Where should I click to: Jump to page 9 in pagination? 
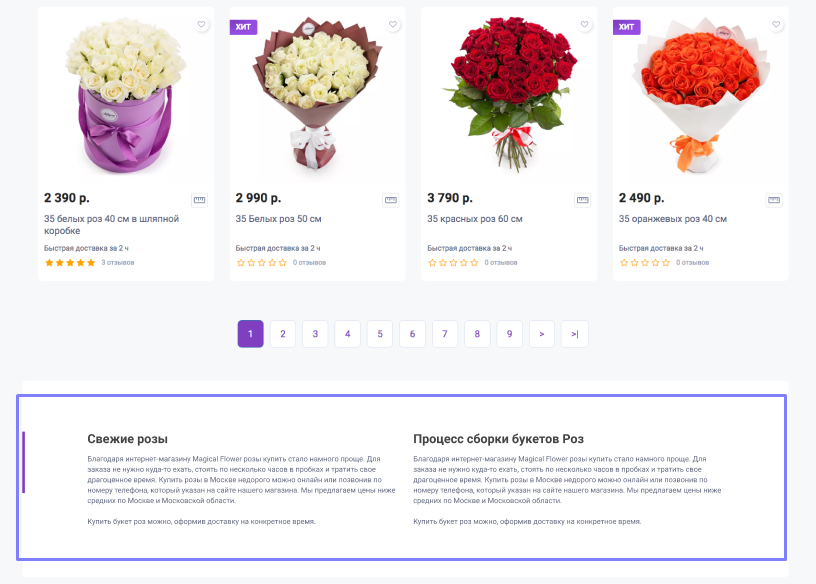click(x=509, y=334)
